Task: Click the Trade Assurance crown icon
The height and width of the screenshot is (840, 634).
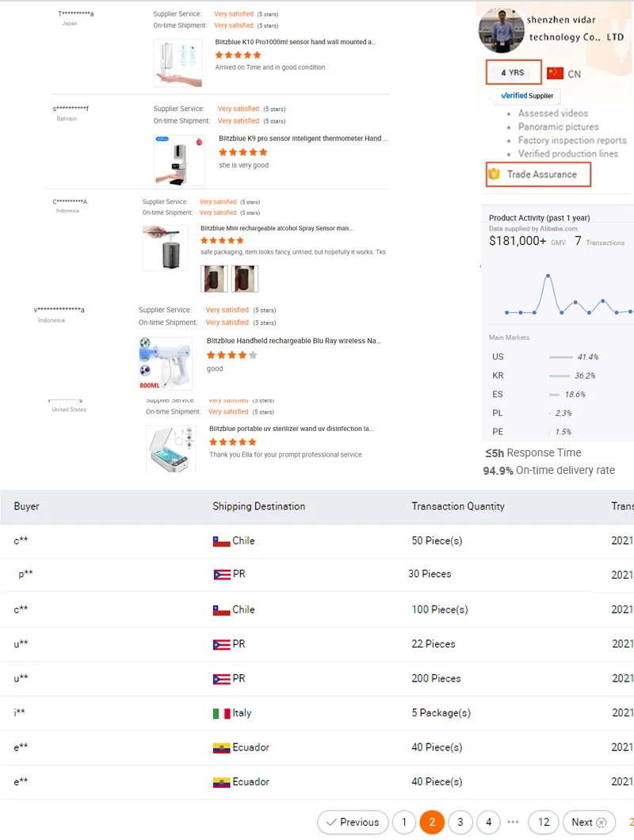Action: click(494, 174)
